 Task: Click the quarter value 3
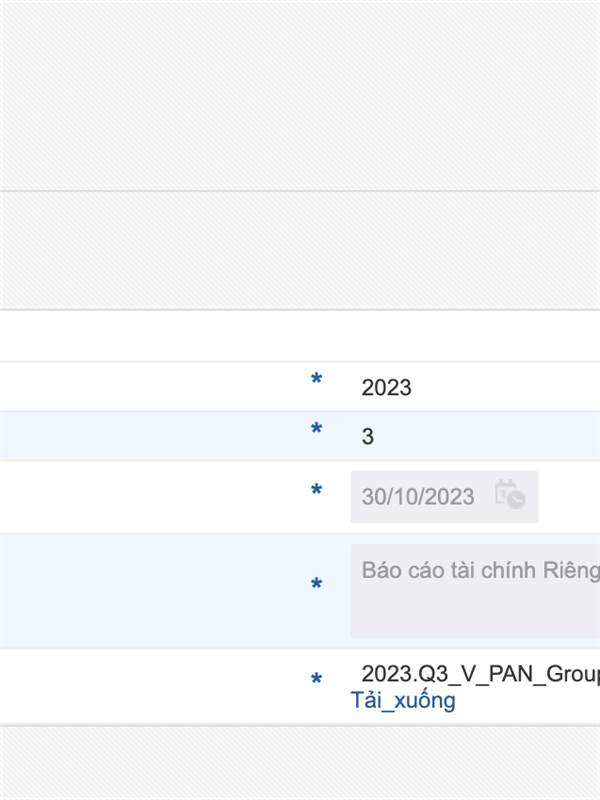367,436
